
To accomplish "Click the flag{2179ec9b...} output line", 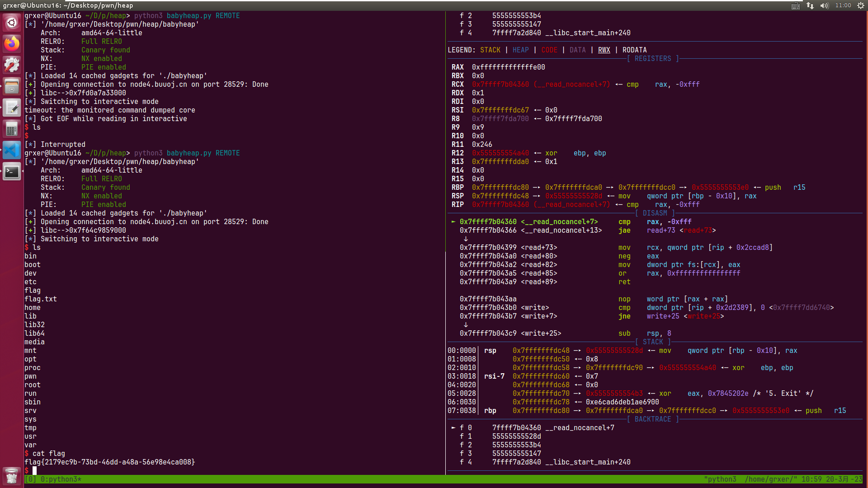I will click(110, 462).
